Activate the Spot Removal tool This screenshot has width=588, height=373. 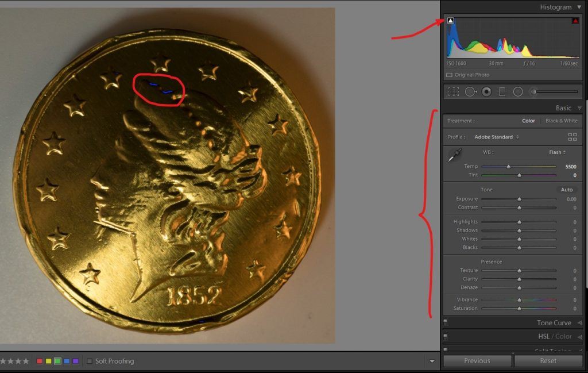pos(471,91)
